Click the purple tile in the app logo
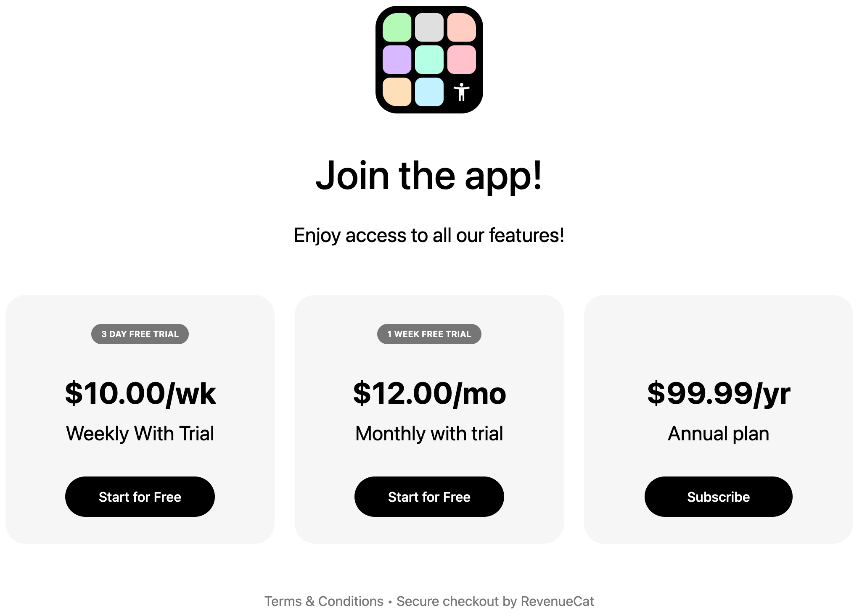Screen dimensions: 862x616 [x=397, y=60]
